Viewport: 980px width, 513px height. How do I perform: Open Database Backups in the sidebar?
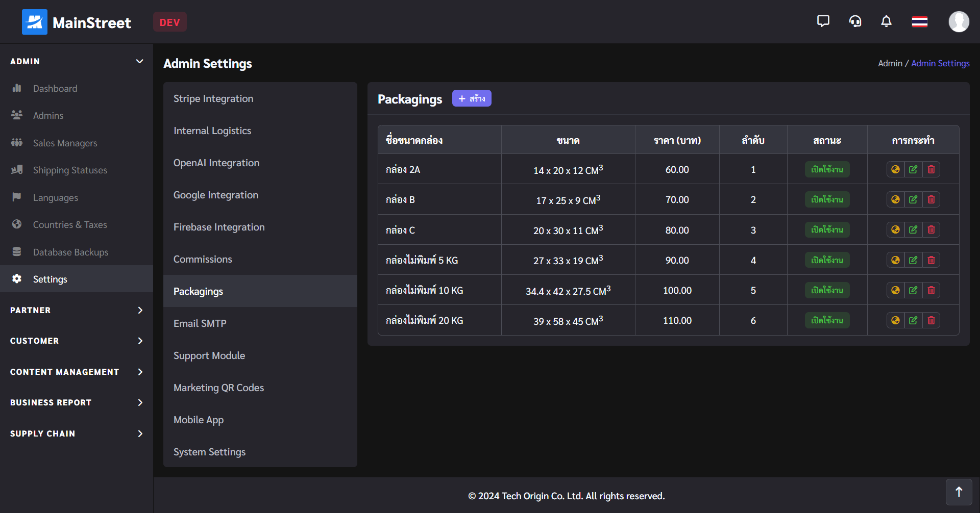click(x=77, y=252)
